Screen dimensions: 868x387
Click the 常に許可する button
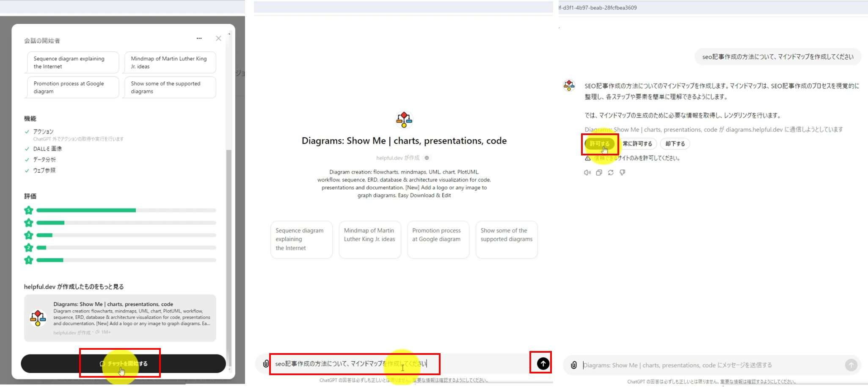tap(637, 144)
